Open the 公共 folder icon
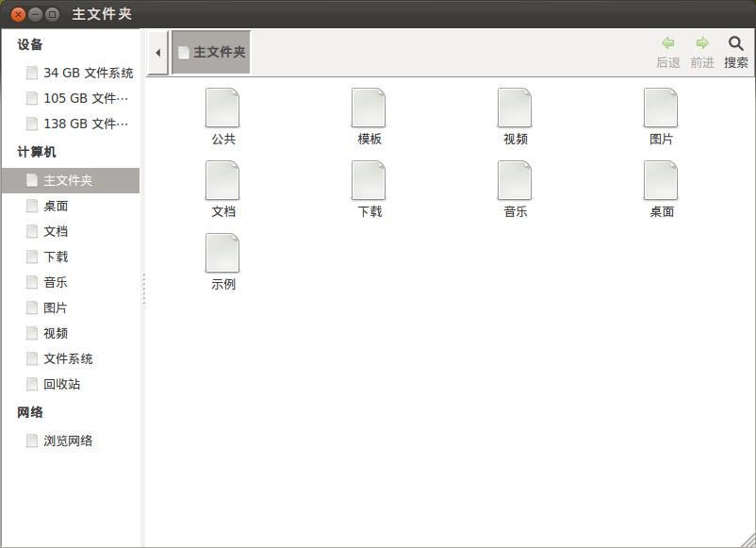The height and width of the screenshot is (548, 756). 222,108
